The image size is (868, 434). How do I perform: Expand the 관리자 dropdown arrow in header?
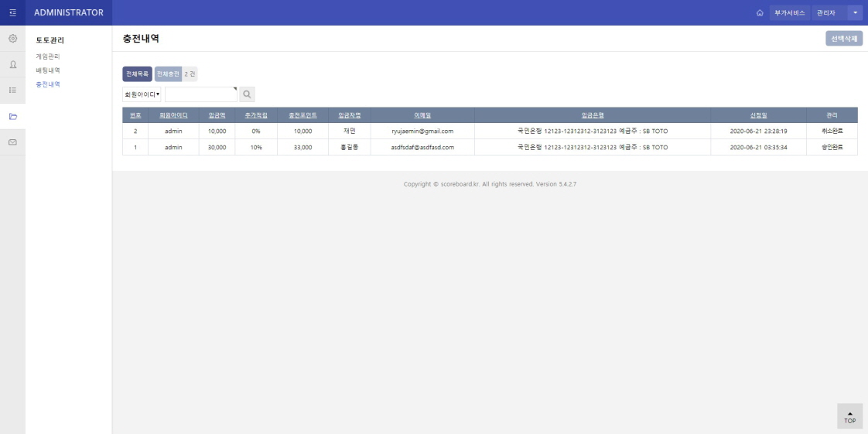(x=854, y=13)
